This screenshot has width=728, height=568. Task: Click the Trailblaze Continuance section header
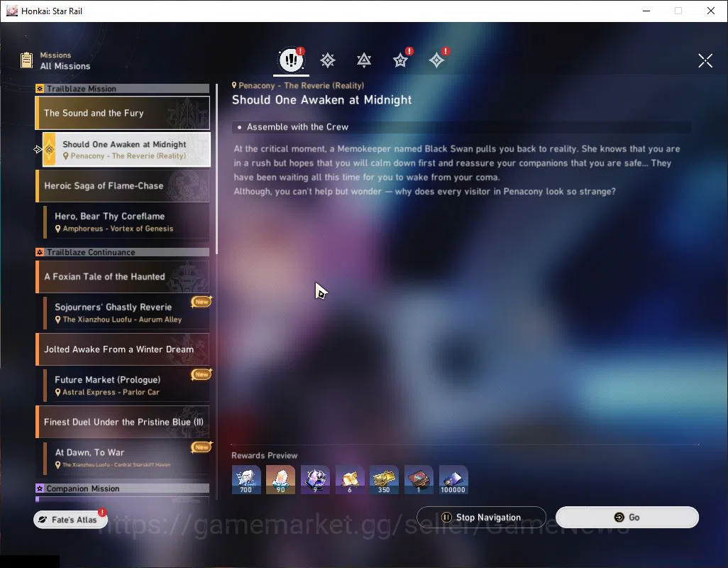(x=123, y=252)
